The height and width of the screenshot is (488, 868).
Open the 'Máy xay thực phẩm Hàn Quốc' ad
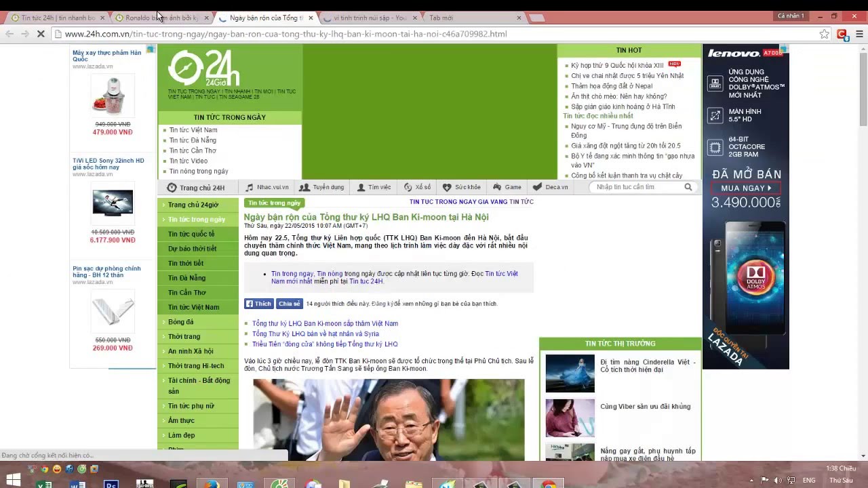pos(107,56)
